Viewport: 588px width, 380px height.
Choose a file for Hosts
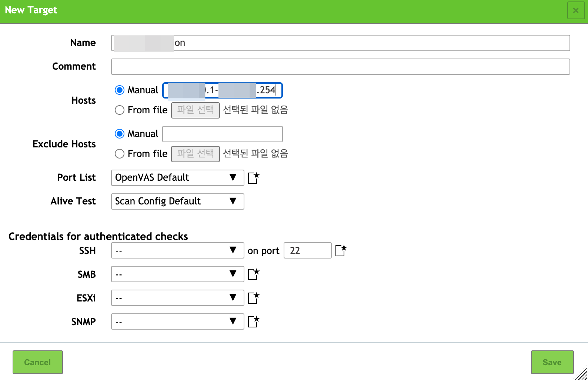click(196, 110)
